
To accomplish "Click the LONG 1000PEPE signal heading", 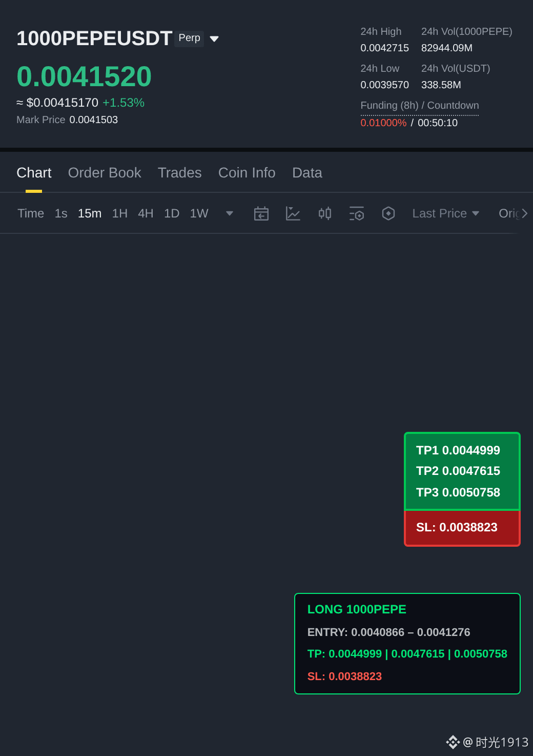I will (357, 609).
